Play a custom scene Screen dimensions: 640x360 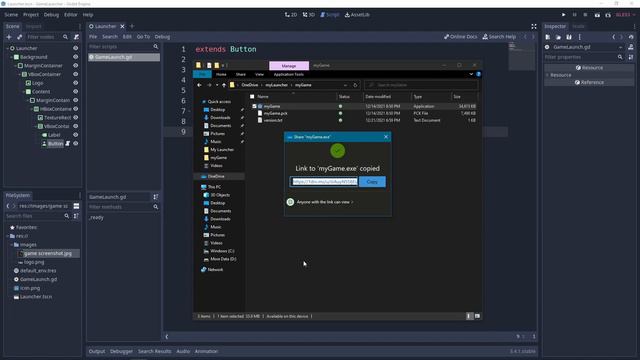608,15
